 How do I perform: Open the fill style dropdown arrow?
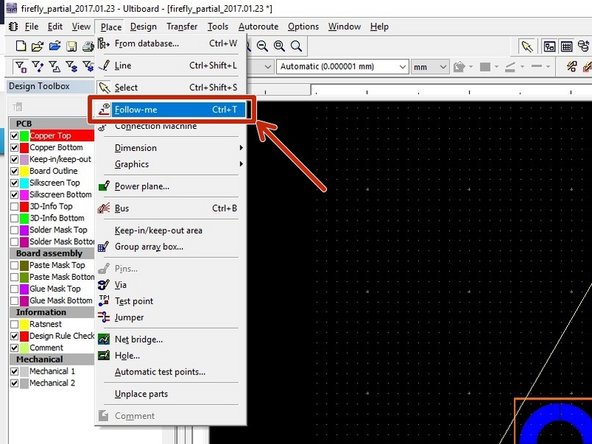pyautogui.click(x=471, y=67)
